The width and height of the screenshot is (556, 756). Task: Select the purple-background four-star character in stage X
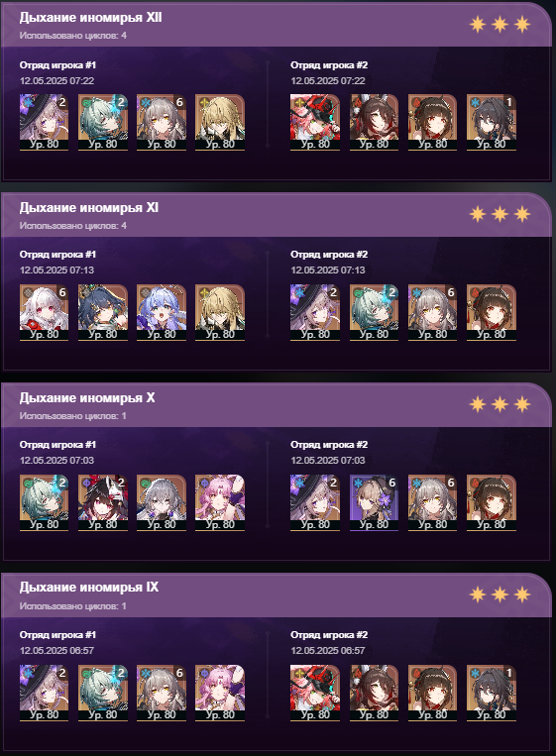tap(374, 503)
